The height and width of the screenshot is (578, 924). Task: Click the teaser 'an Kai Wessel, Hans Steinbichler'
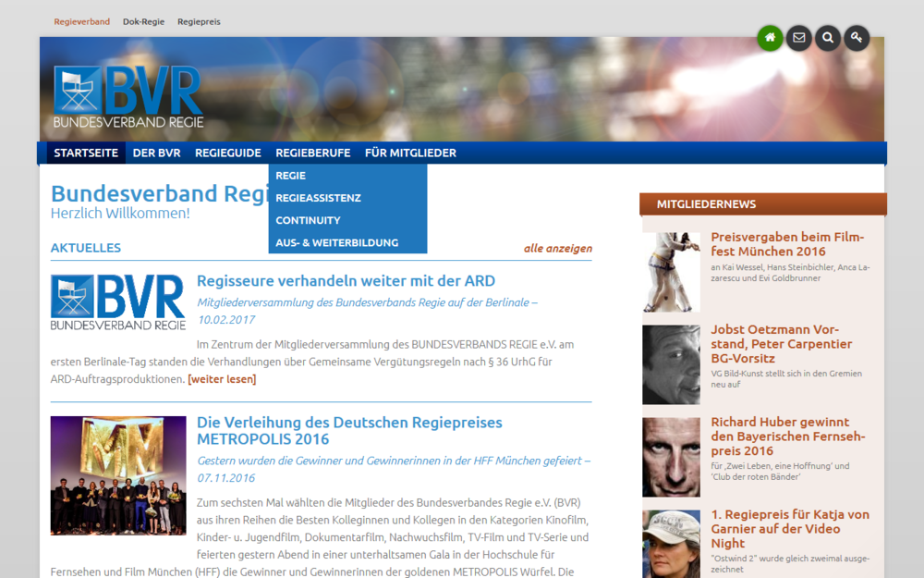tap(790, 273)
